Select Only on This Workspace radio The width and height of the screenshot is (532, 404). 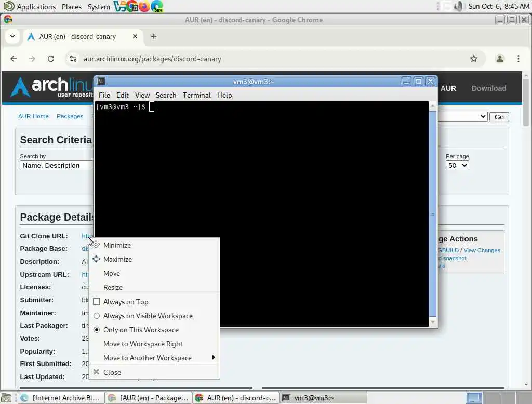(96, 330)
